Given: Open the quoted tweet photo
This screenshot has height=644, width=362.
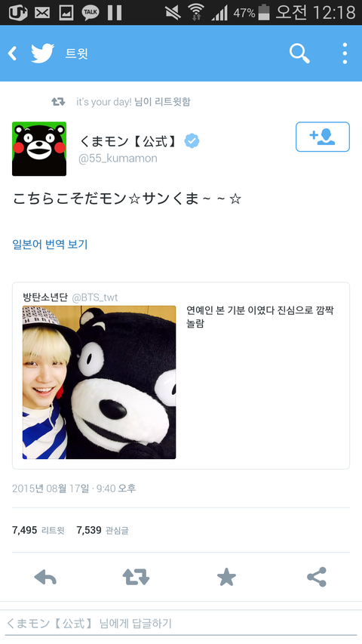Looking at the screenshot, I should [99, 382].
